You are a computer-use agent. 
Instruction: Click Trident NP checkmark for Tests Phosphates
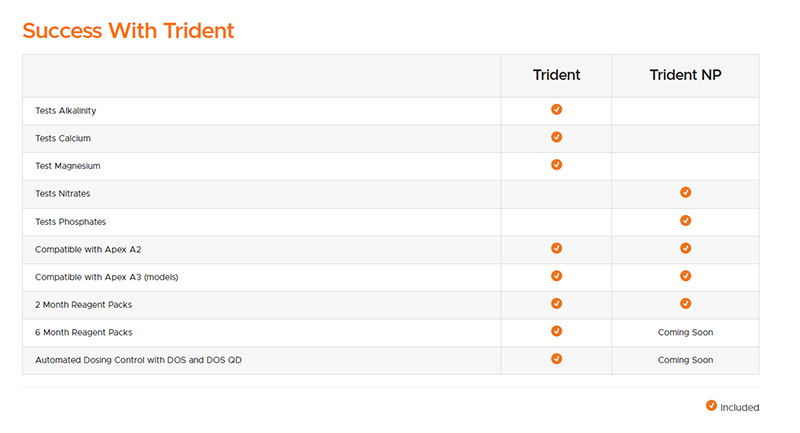tap(685, 220)
